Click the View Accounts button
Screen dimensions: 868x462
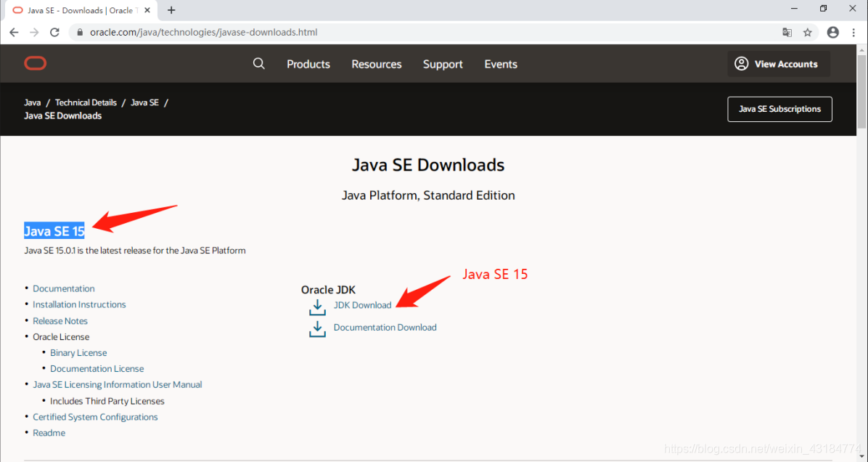(x=778, y=64)
